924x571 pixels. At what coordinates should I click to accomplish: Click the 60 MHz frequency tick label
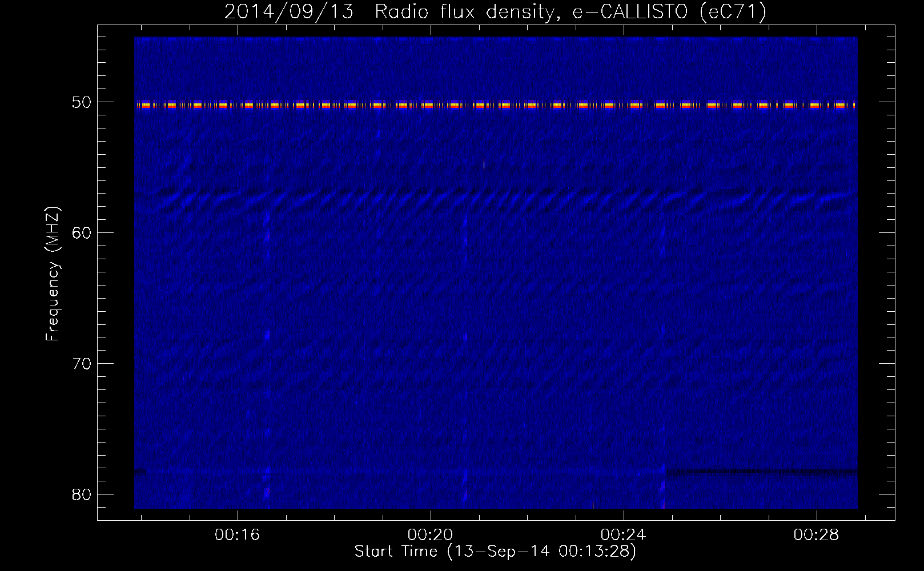82,233
